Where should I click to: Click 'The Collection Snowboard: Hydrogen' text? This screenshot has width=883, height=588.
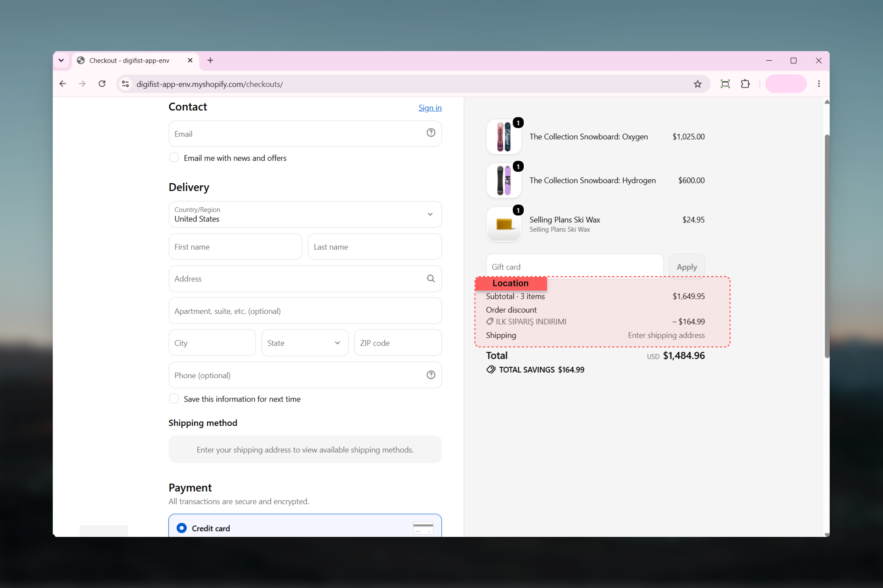click(593, 180)
